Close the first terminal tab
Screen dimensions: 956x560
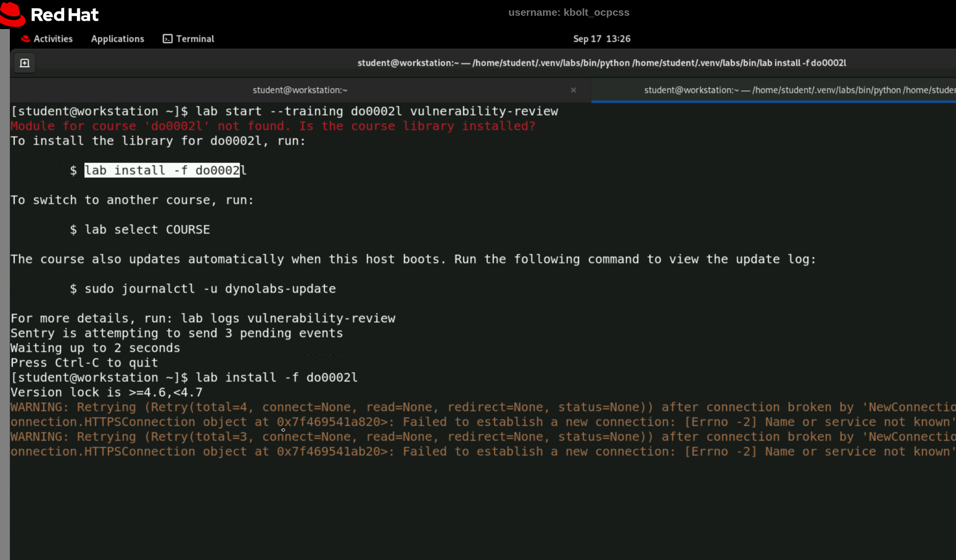point(573,90)
